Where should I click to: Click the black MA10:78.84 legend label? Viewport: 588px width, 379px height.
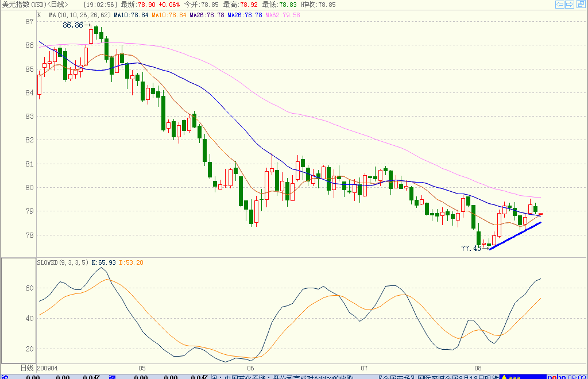click(x=131, y=15)
